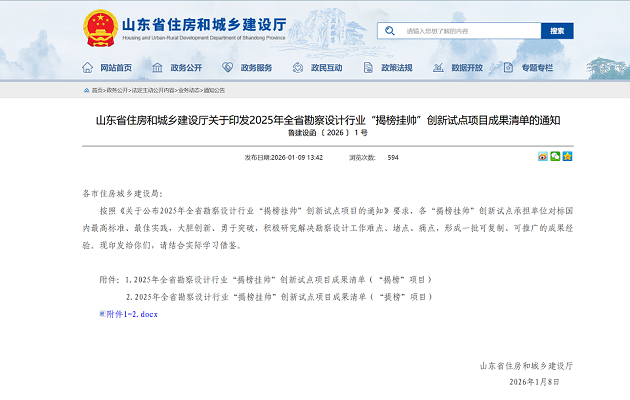
Task: Click the national emblem logo in header
Action: pyautogui.click(x=98, y=26)
